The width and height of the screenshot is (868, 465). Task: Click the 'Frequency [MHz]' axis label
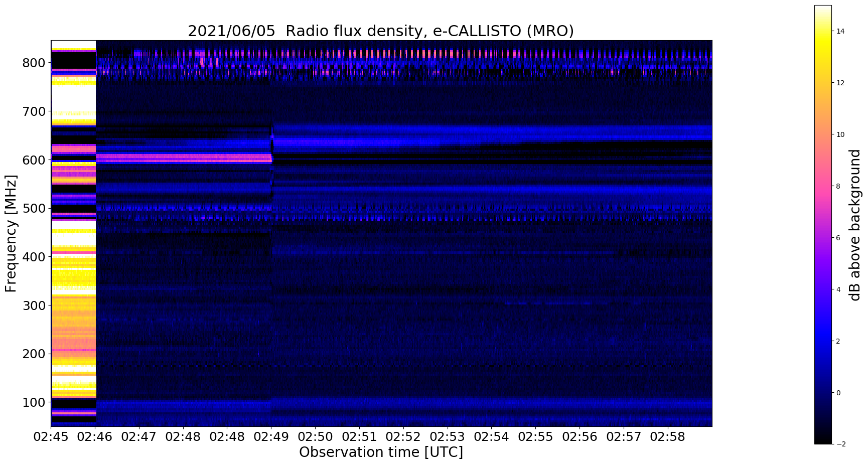pyautogui.click(x=11, y=233)
